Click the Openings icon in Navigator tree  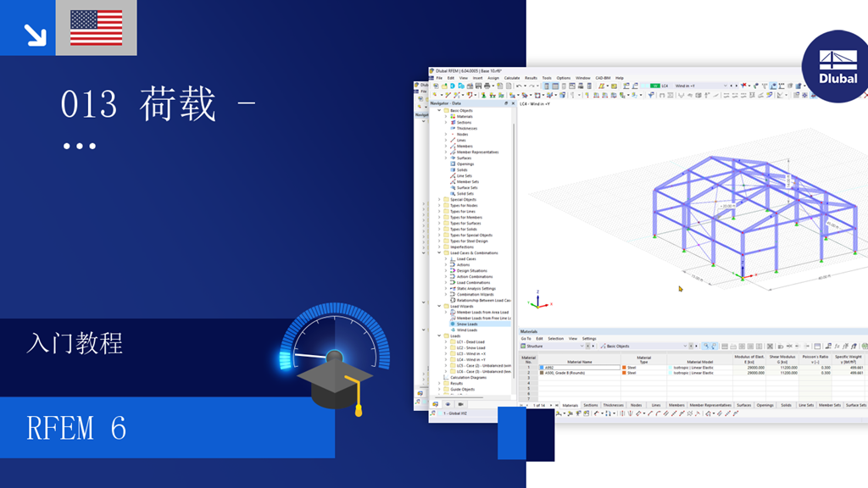click(453, 164)
